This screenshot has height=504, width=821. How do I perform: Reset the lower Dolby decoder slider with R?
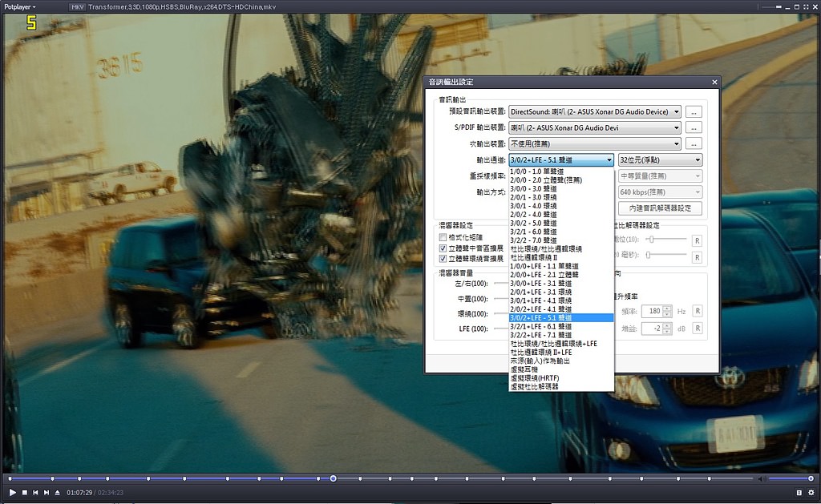pos(697,257)
